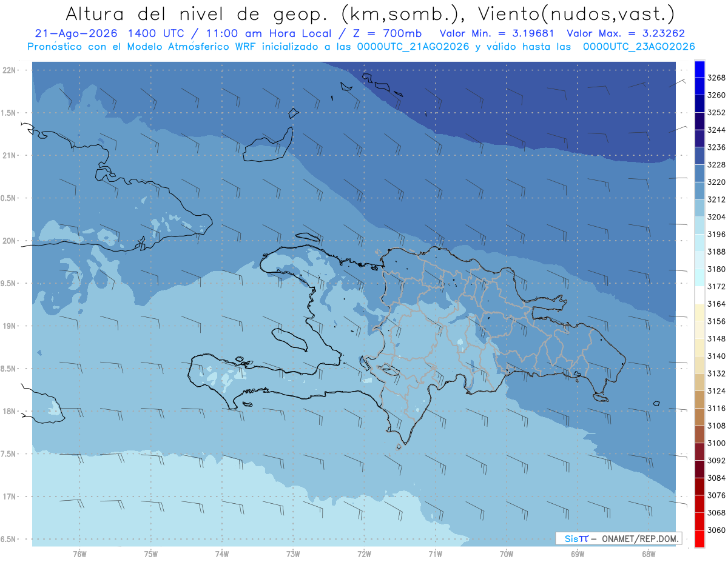This screenshot has width=728, height=562.
Task: Click the 3060 colorbar value
Action: pos(716,530)
